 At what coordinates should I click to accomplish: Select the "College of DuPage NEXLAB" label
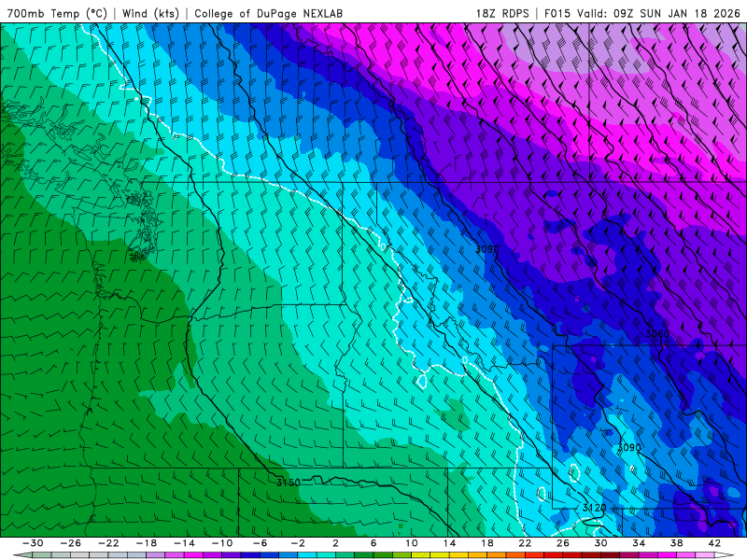[x=268, y=13]
